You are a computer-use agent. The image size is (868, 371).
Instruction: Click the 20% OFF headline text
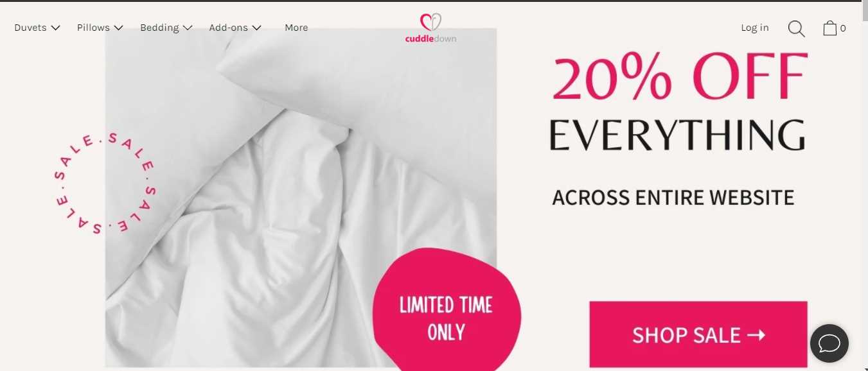point(680,77)
